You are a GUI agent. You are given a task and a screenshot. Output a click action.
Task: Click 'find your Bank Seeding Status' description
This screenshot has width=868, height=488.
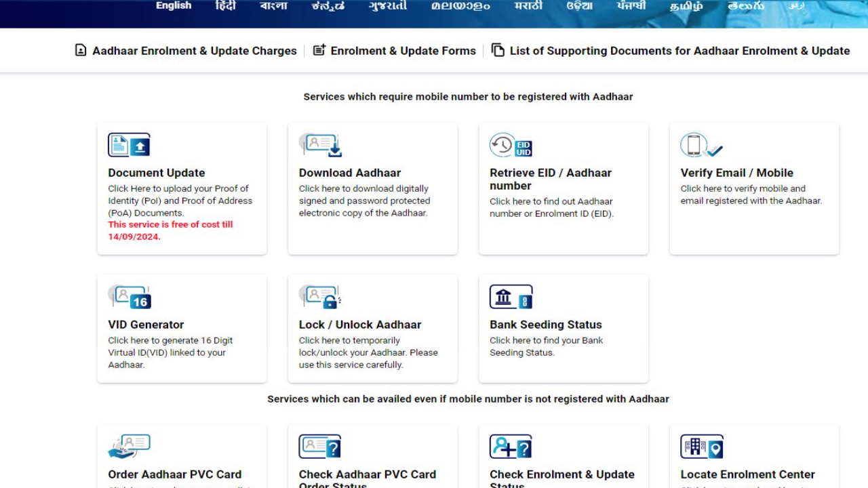click(546, 346)
